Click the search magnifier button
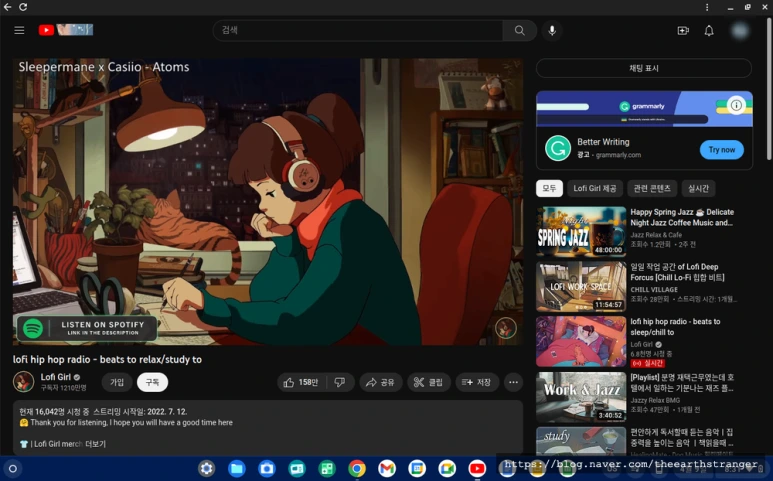 point(520,31)
